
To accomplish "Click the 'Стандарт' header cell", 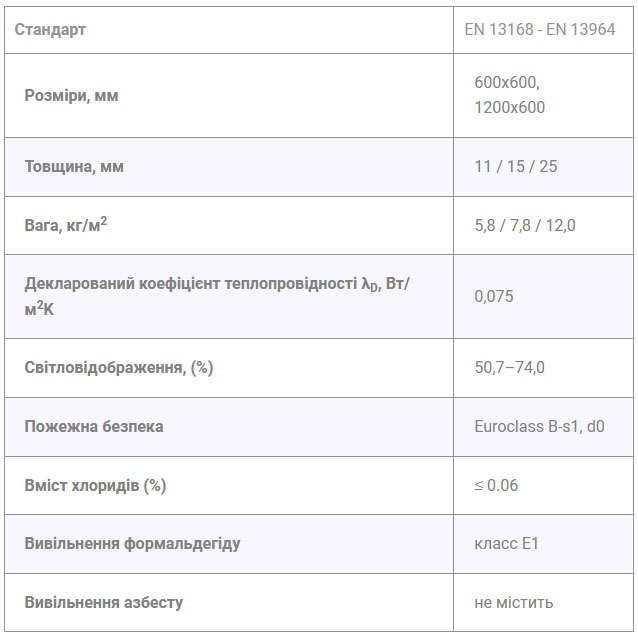I will [50, 29].
